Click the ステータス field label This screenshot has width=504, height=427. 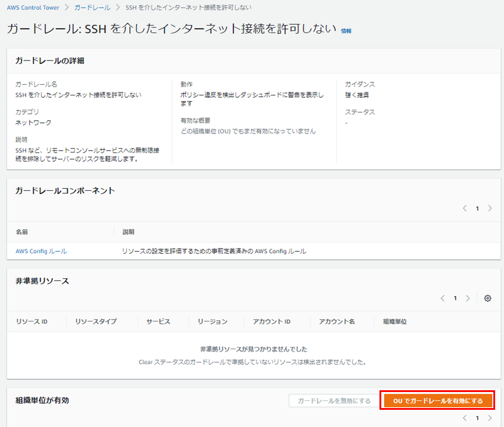click(x=360, y=112)
